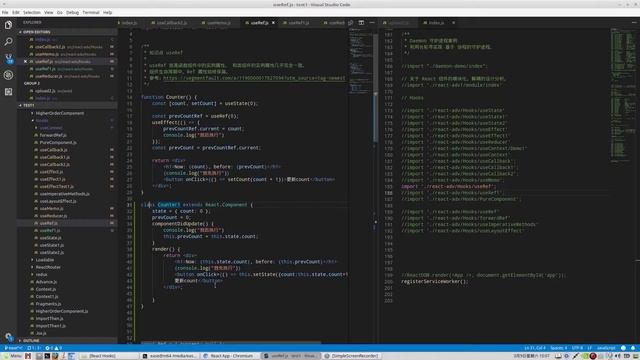640x360 pixels.
Task: Open the Search view in activity bar
Action: pos(8,42)
